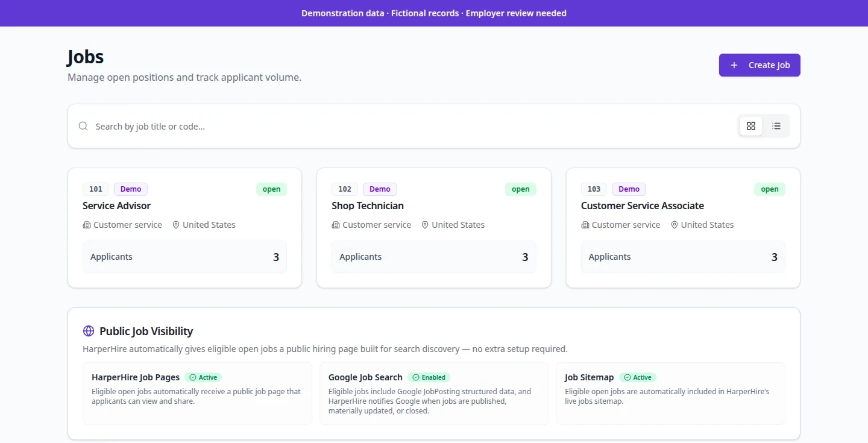Click the building icon in Shop Technician card

point(336,225)
